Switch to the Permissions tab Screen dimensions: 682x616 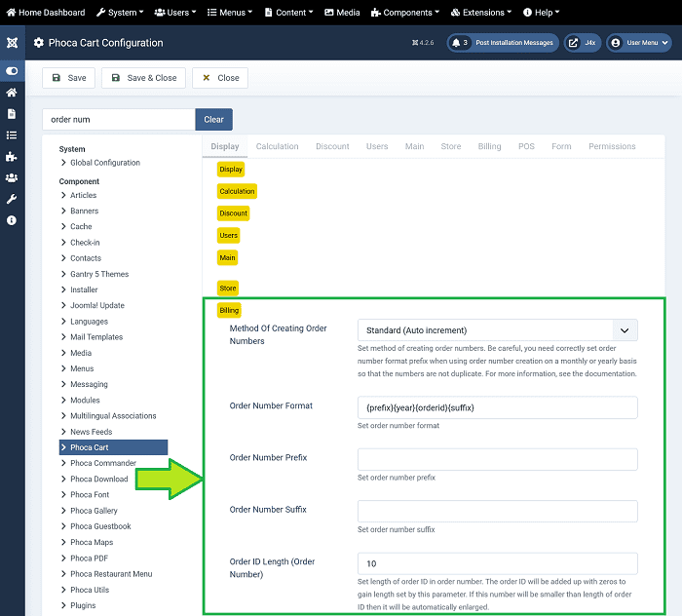pyautogui.click(x=612, y=146)
